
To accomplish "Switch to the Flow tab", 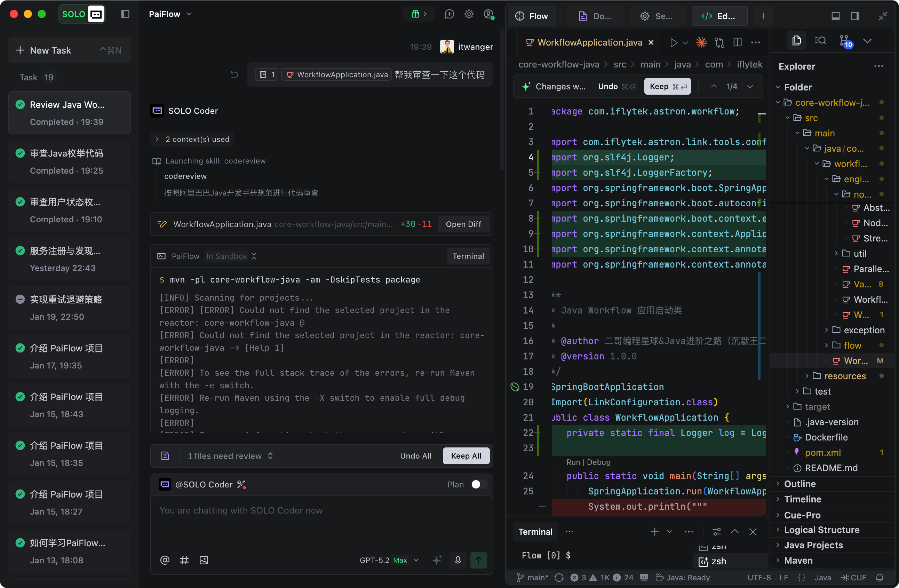I will [532, 16].
